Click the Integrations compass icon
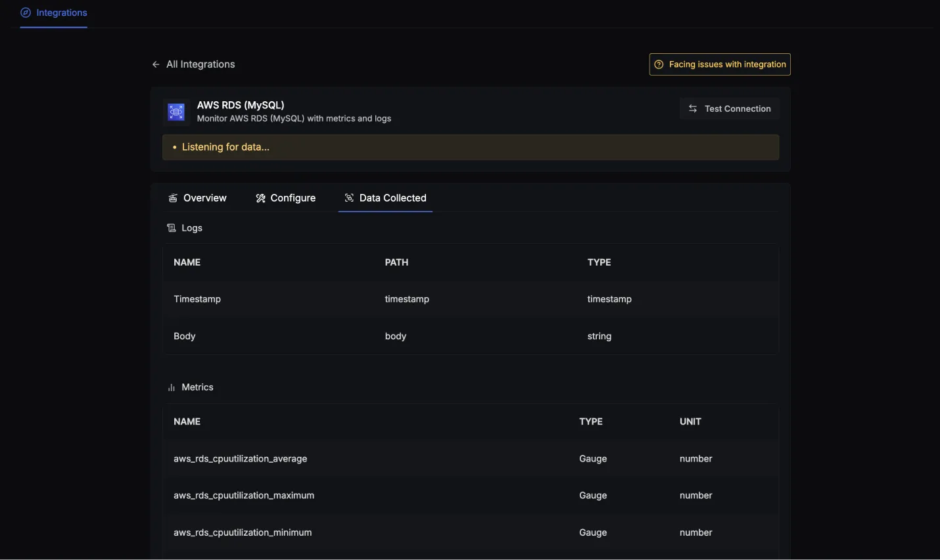Screen dimensions: 940x560 click(x=26, y=12)
